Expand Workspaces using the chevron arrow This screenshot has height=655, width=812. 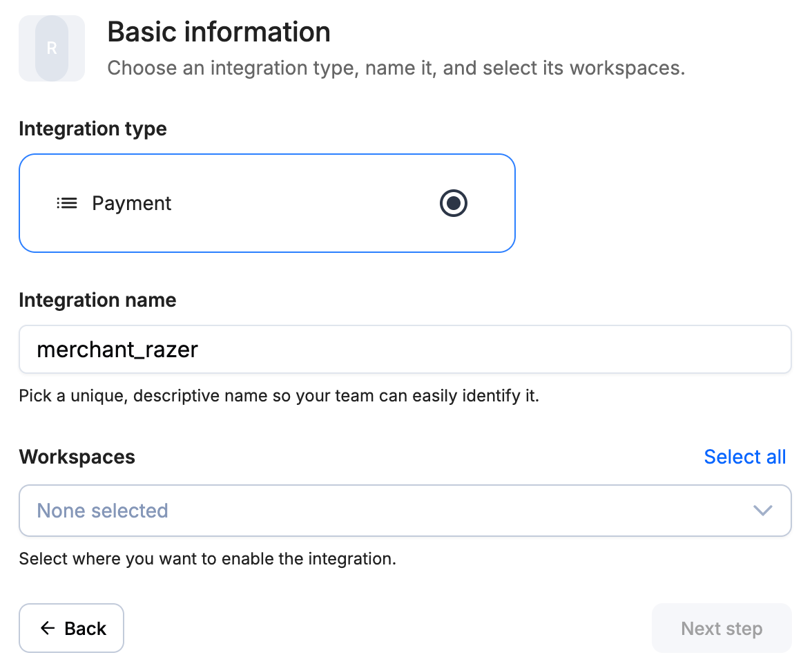[762, 511]
